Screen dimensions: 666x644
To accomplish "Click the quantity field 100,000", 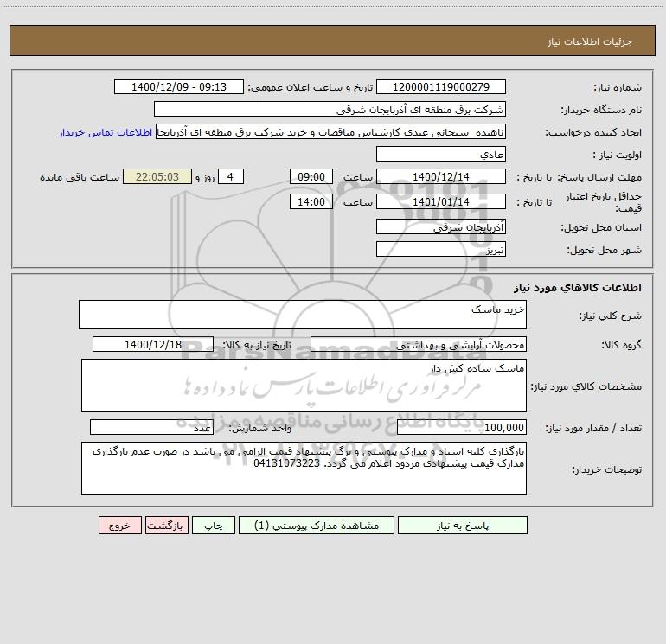I will 462,427.
